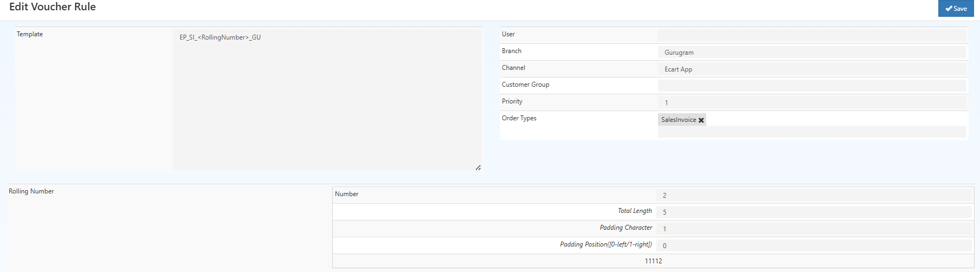The height and width of the screenshot is (272, 980).
Task: Click the Rolling Number section label
Action: [x=31, y=191]
